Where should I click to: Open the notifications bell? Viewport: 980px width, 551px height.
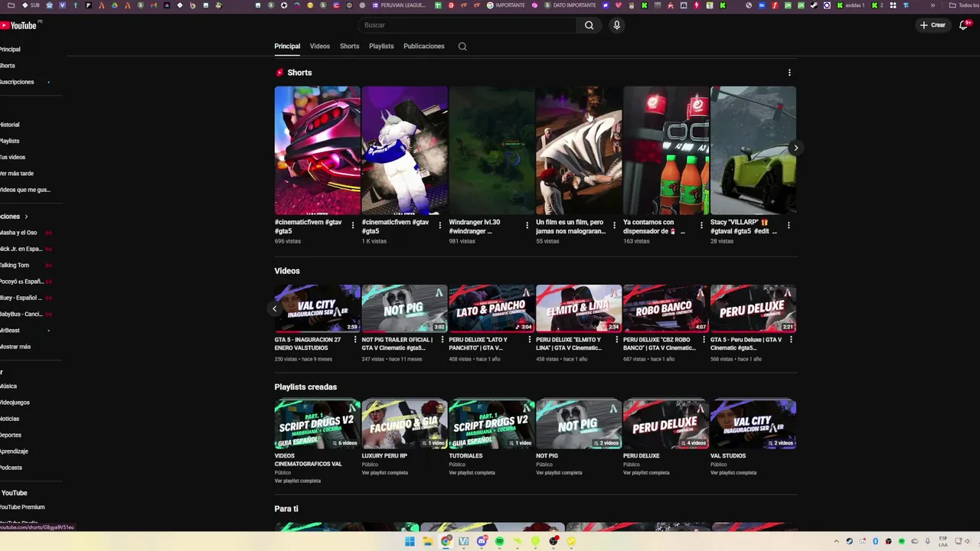tap(964, 25)
